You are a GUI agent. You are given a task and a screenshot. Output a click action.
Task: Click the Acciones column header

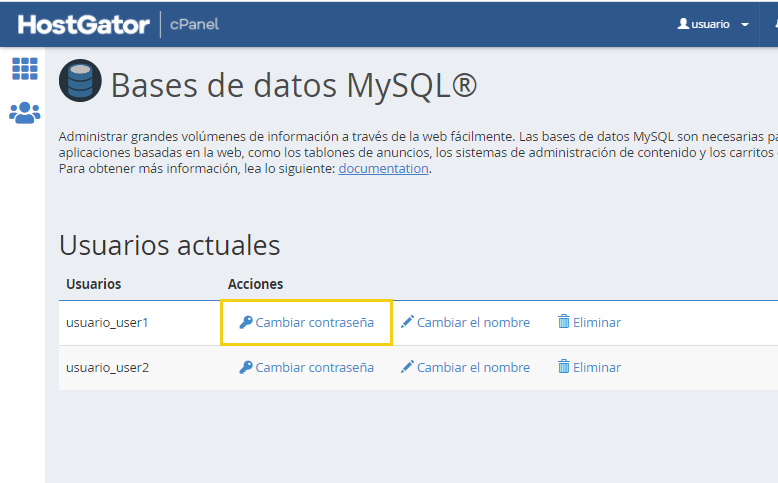(x=256, y=284)
